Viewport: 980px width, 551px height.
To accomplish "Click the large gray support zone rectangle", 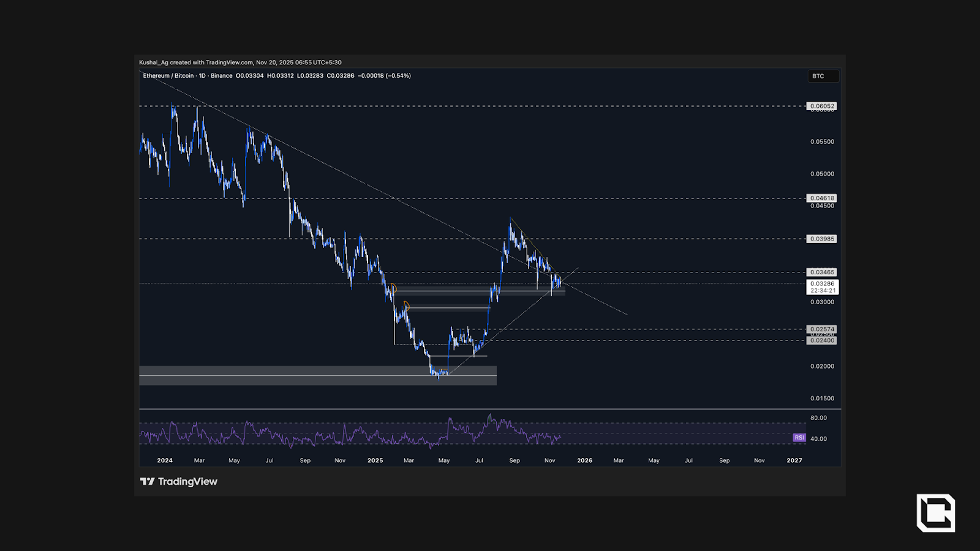I will (x=317, y=375).
